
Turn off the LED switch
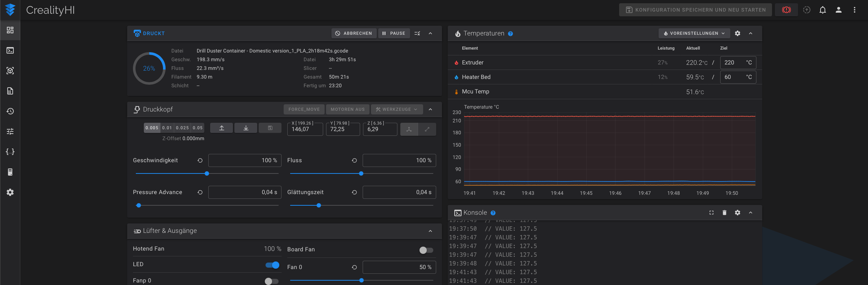[x=272, y=265]
